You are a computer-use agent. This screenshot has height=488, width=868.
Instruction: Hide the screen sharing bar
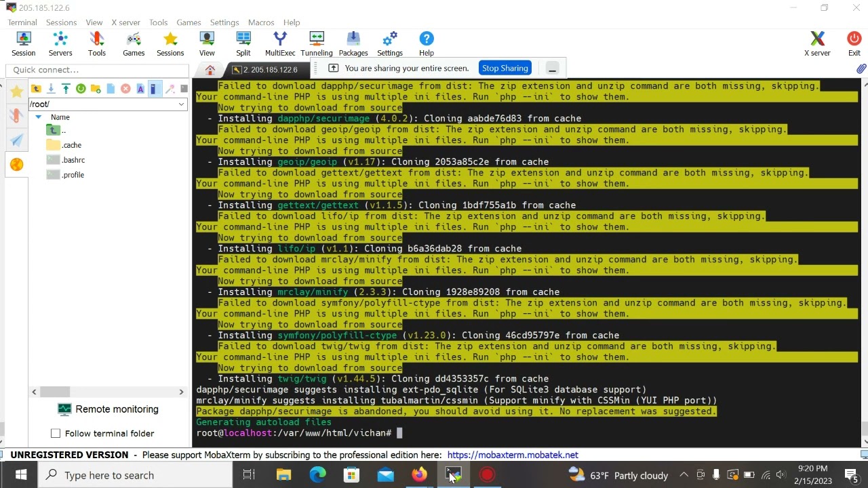point(552,68)
